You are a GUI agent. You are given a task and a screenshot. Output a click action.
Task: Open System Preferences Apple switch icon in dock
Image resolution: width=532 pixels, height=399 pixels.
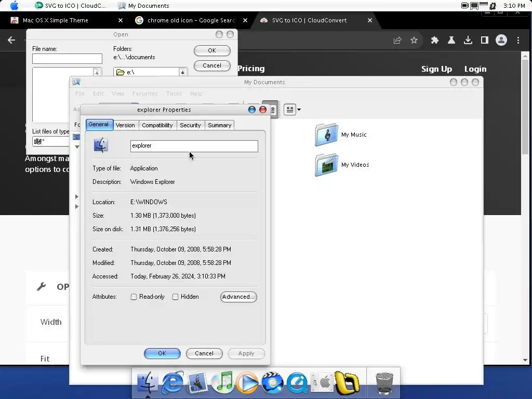click(x=322, y=383)
